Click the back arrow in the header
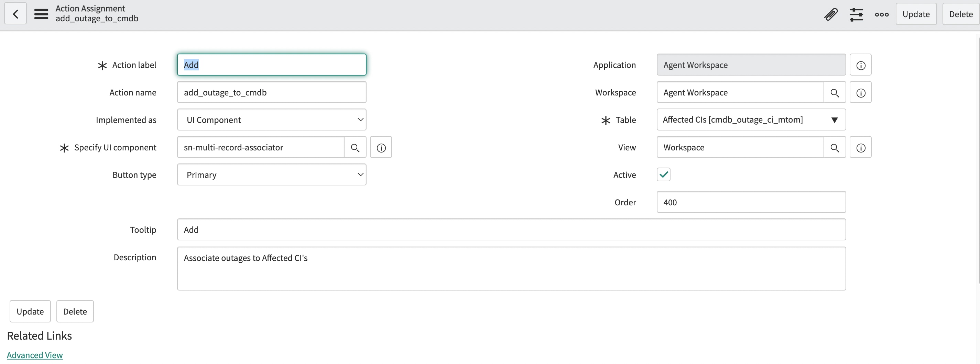The image size is (980, 364). pyautogui.click(x=15, y=14)
